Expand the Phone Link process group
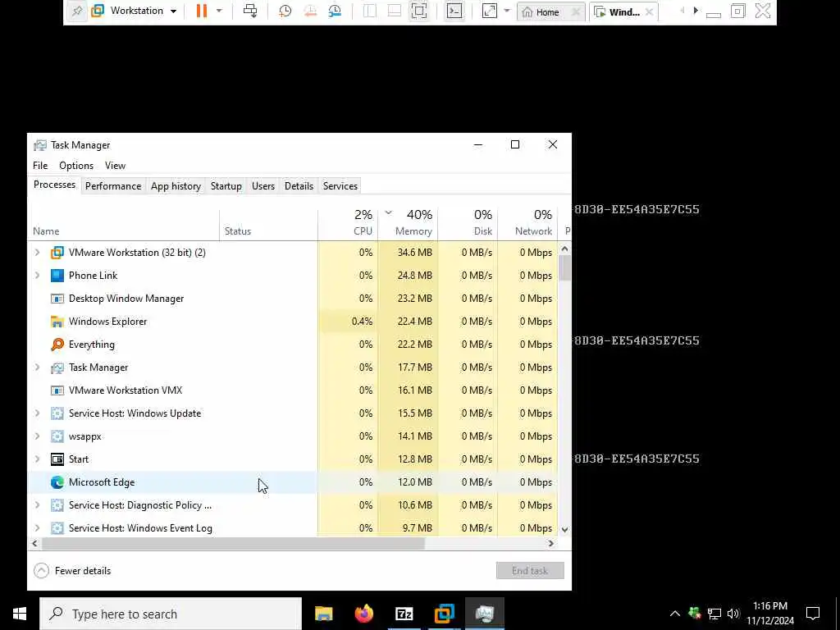840x630 pixels. pyautogui.click(x=37, y=276)
